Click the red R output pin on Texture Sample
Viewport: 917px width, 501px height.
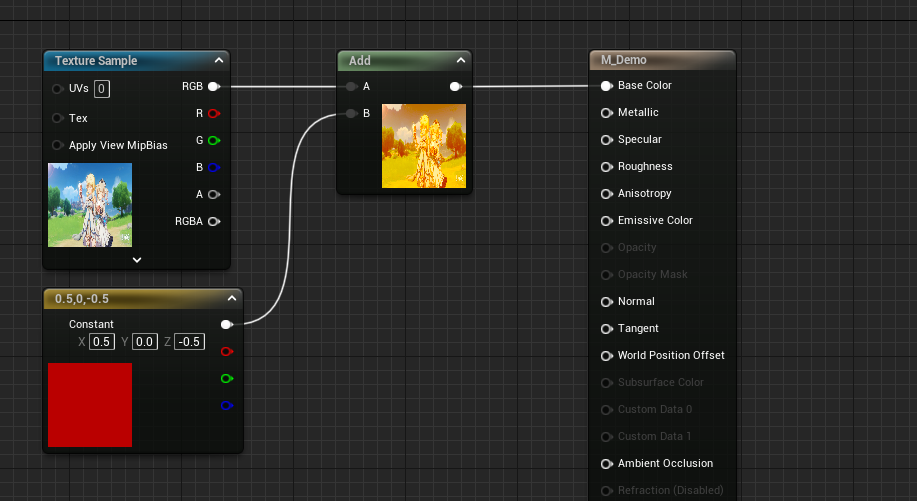coord(213,114)
